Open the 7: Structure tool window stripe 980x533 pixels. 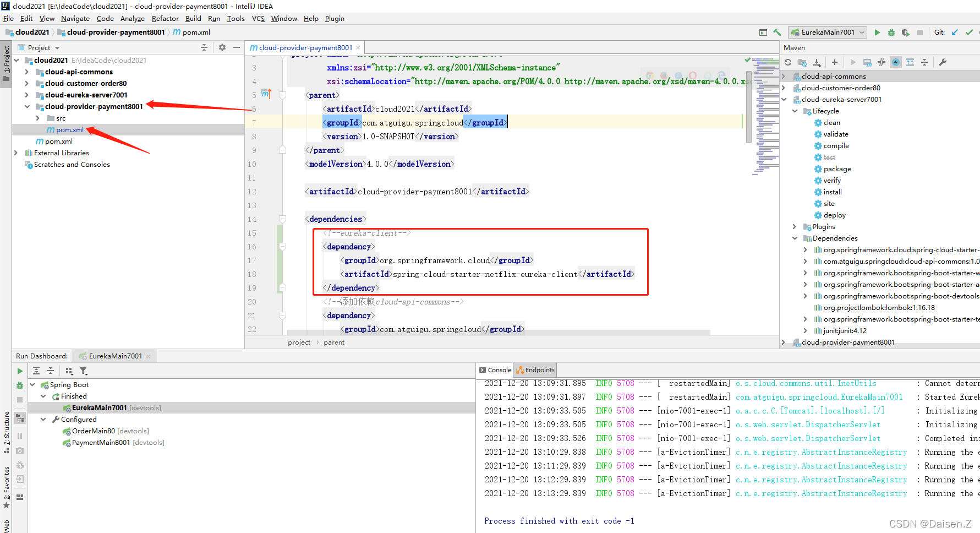click(6, 432)
